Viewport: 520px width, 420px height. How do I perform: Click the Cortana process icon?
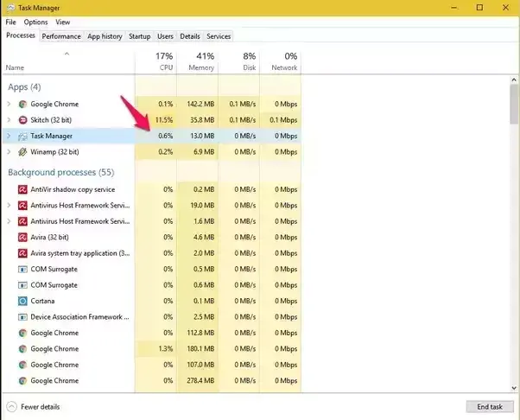pyautogui.click(x=22, y=301)
